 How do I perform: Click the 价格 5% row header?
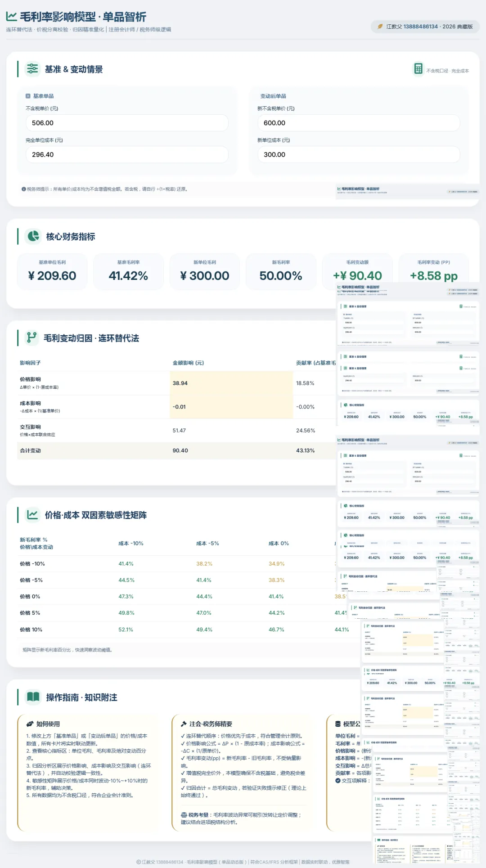tap(30, 613)
